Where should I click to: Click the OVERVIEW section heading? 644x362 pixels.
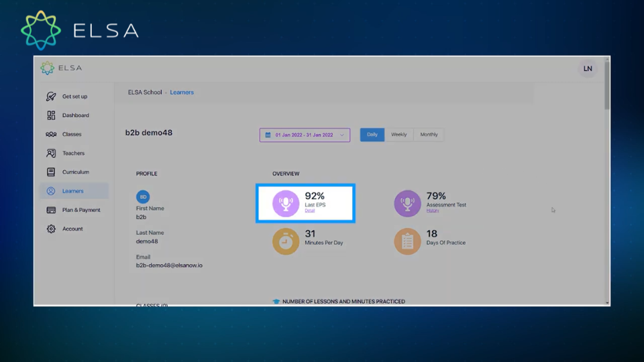tap(286, 174)
